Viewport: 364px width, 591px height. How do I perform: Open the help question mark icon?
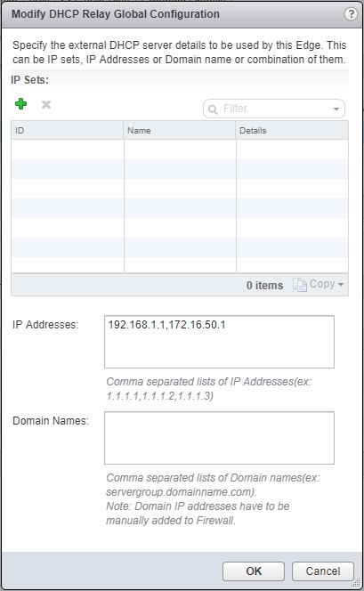click(351, 14)
